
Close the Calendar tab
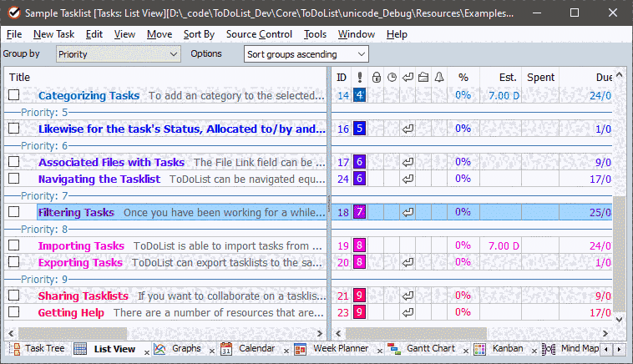286,351
